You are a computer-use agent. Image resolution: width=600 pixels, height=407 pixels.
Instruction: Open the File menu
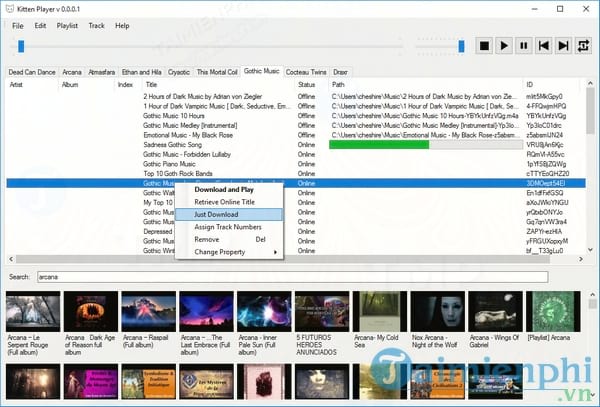pos(18,25)
